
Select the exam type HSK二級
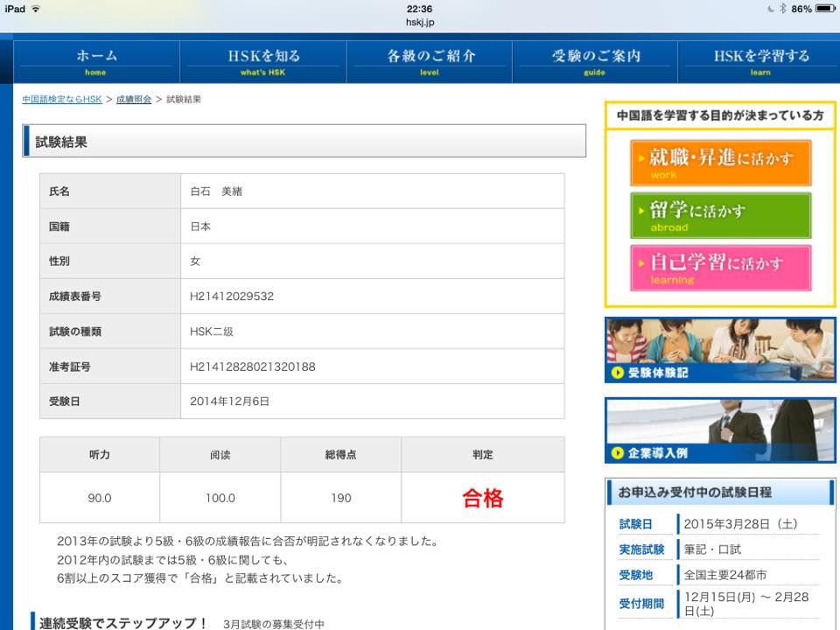212,332
